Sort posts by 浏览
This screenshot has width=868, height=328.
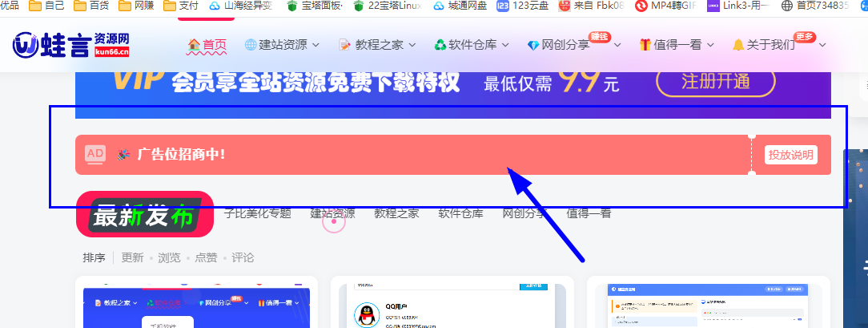click(x=169, y=257)
